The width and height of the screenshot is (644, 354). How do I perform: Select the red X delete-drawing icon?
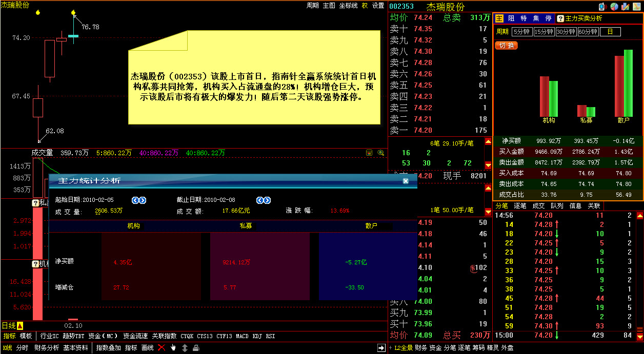pyautogui.click(x=161, y=348)
